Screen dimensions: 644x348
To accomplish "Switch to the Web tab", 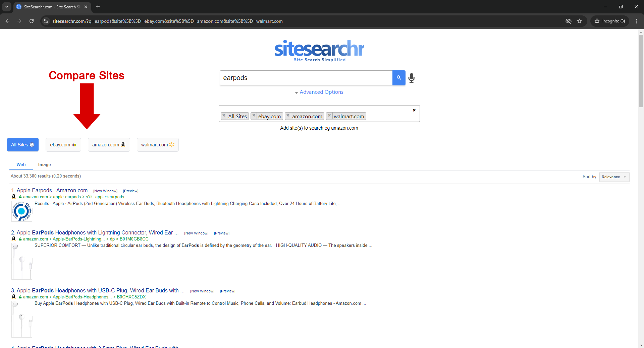I will (x=21, y=164).
